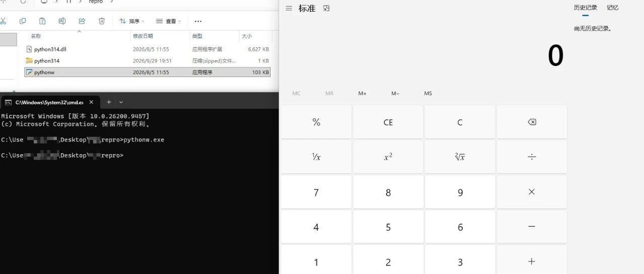644x274 pixels.
Task: Click the M− memory subtract button
Action: click(x=395, y=94)
